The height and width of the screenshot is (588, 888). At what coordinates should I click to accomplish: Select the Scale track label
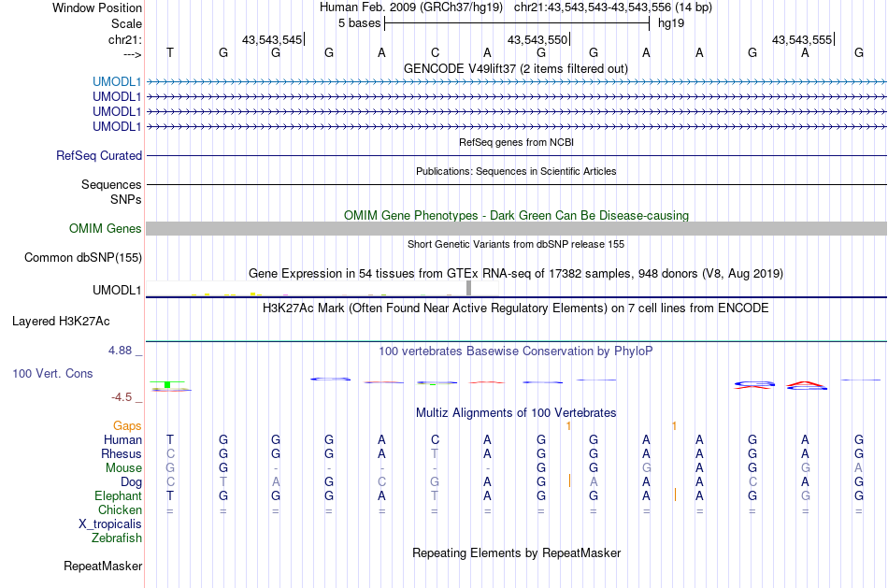(x=126, y=23)
